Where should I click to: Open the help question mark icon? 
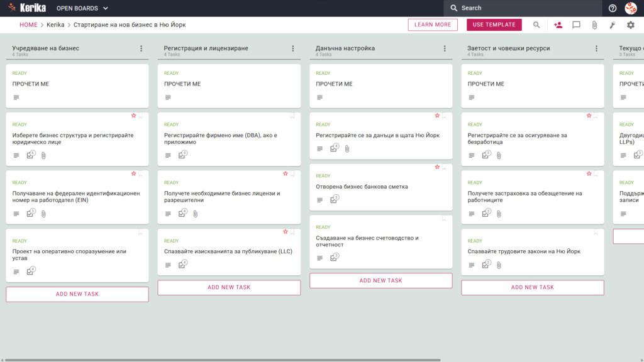click(x=613, y=8)
